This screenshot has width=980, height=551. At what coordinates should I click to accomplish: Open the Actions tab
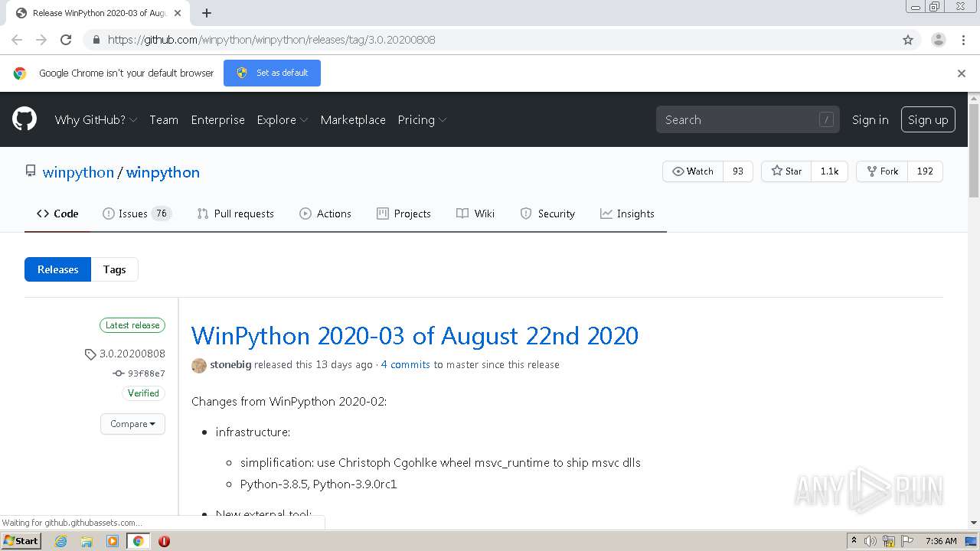point(325,214)
